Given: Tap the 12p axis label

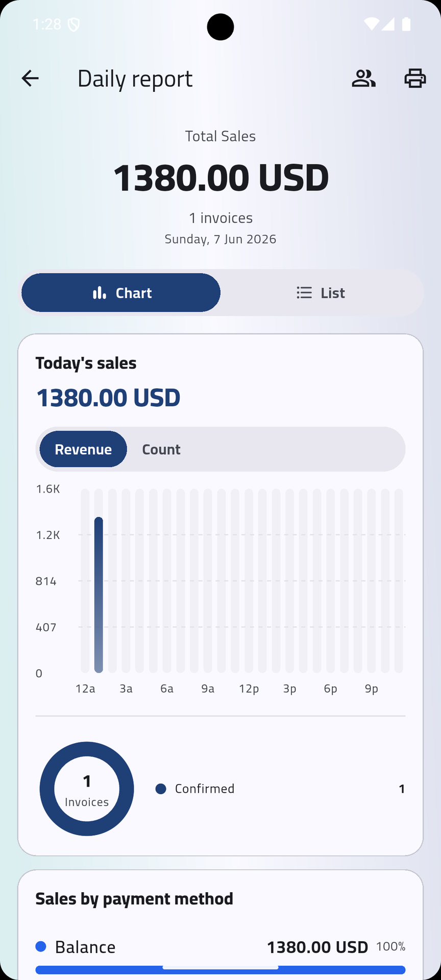Looking at the screenshot, I should coord(249,689).
